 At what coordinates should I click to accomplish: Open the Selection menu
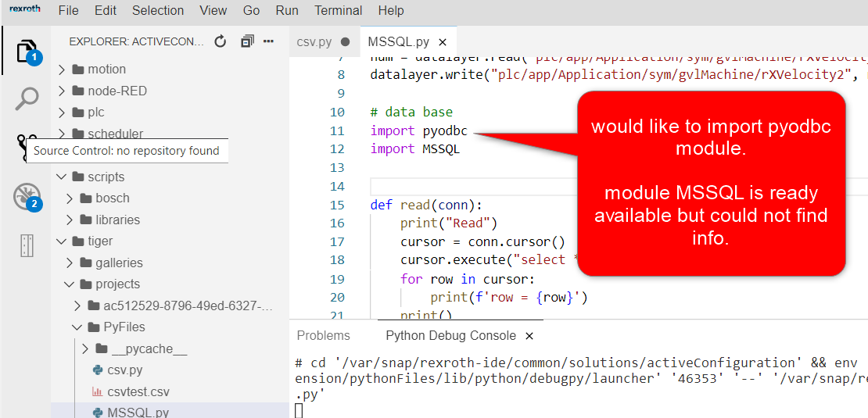click(158, 11)
